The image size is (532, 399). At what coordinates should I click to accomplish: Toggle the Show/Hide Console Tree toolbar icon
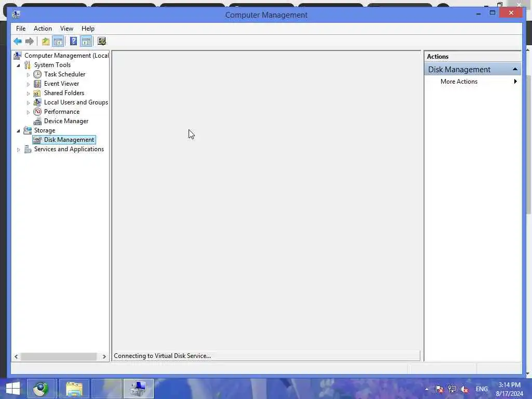(58, 42)
